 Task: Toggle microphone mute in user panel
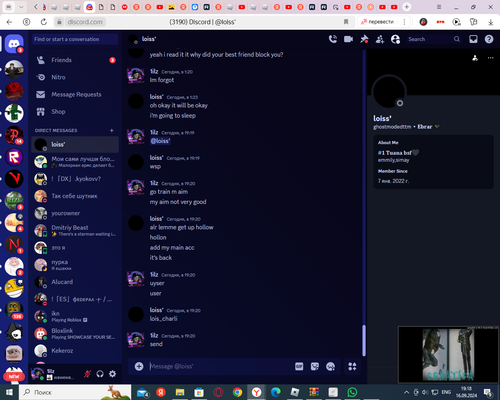pos(87,374)
